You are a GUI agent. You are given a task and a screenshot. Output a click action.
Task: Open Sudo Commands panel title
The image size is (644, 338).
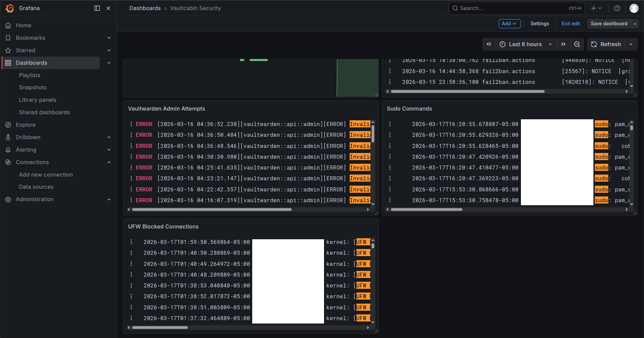[x=409, y=109]
